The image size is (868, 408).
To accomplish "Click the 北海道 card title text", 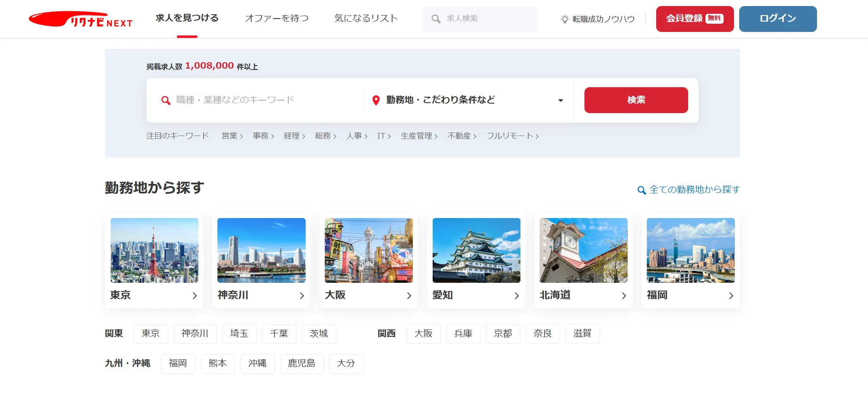I will (555, 295).
